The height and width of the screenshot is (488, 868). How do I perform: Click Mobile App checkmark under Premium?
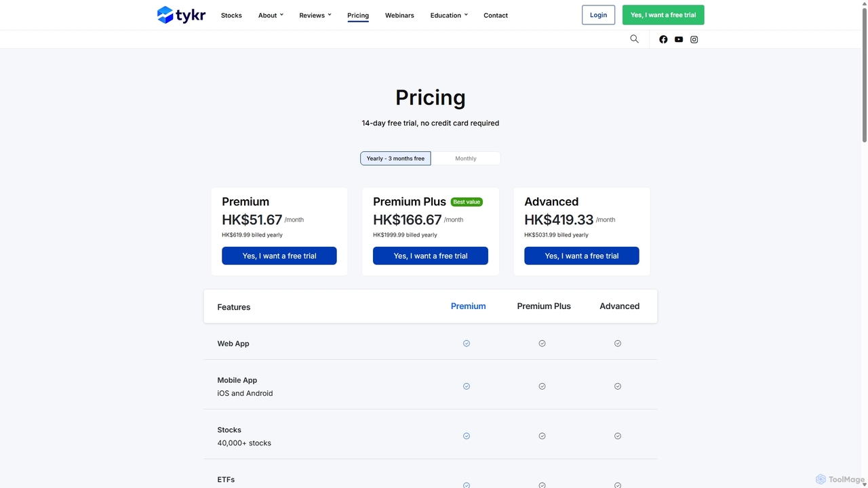(467, 386)
